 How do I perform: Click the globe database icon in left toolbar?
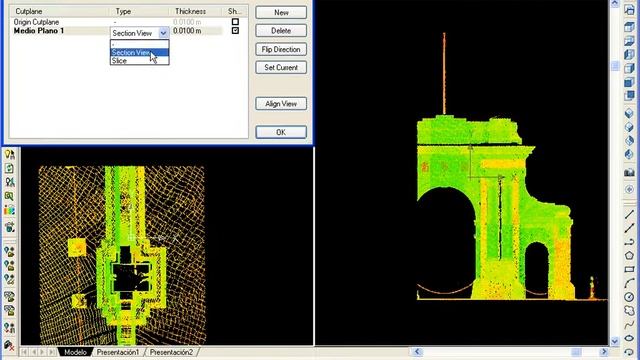point(9,227)
